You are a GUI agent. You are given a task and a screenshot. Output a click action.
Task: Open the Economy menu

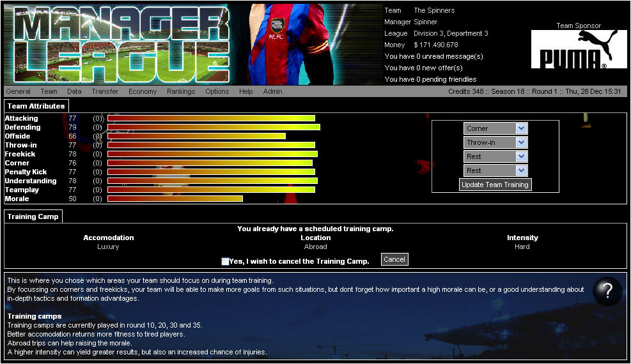[143, 91]
